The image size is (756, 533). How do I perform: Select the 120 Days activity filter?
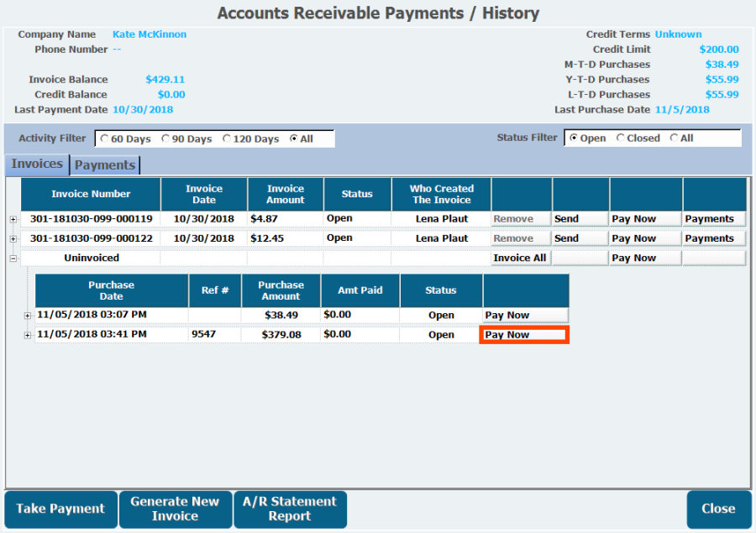pyautogui.click(x=227, y=138)
